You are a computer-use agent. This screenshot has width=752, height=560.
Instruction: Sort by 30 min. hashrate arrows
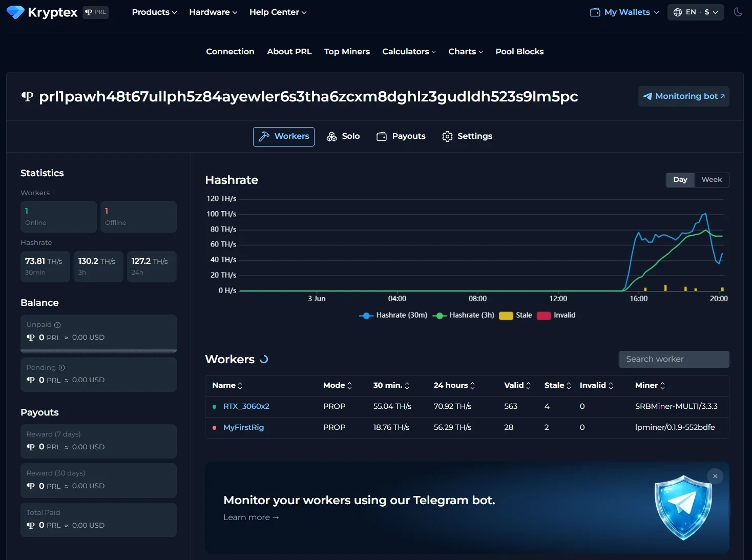407,386
